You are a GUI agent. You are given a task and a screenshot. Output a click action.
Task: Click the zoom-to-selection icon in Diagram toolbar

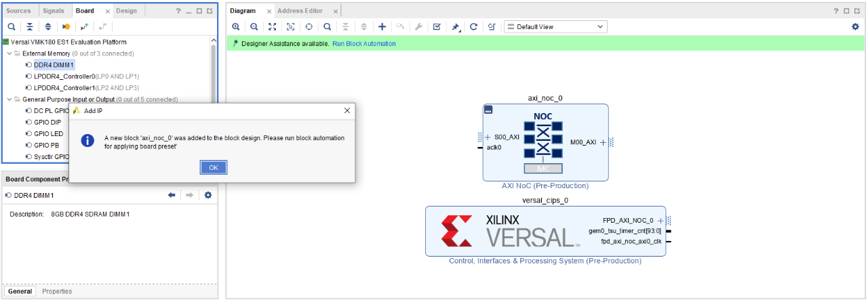pyautogui.click(x=290, y=26)
